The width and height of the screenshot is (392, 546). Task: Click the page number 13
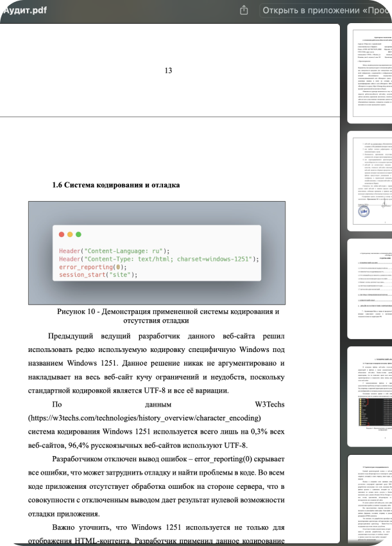tap(168, 71)
